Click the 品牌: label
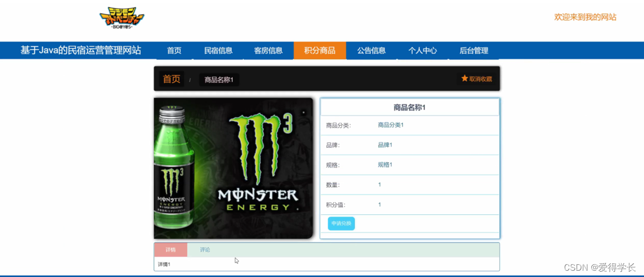 (333, 145)
